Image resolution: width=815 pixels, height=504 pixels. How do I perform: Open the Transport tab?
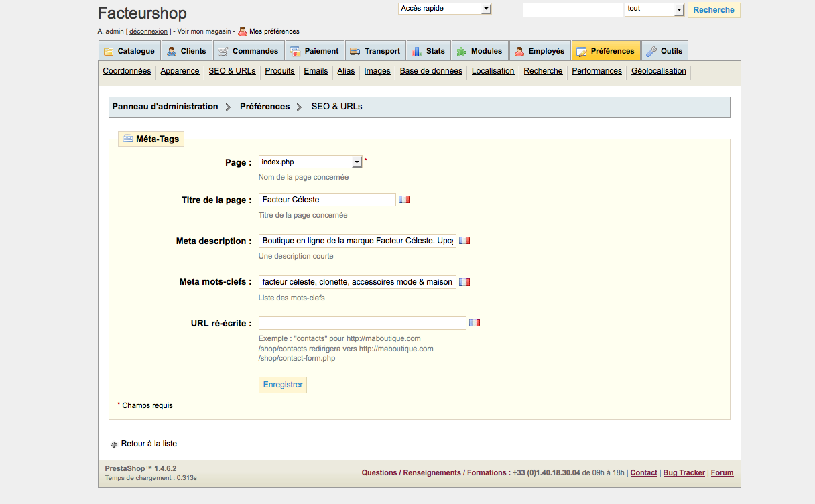(x=375, y=51)
